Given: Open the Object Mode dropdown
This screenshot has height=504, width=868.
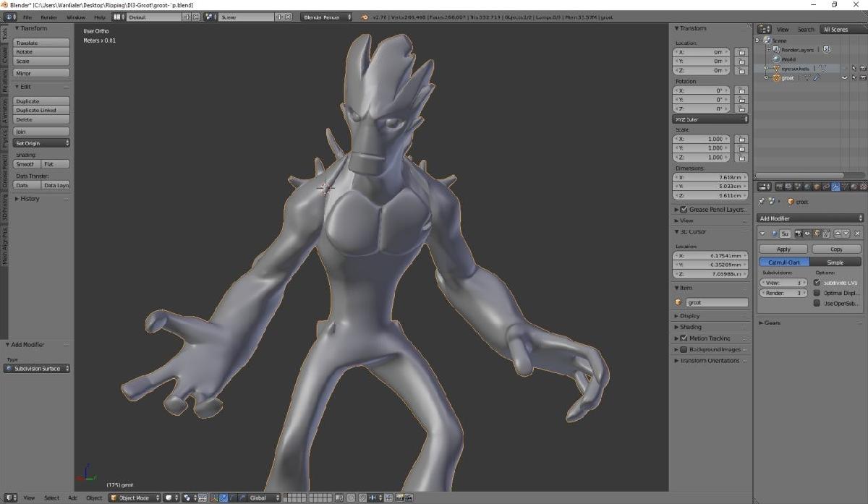Looking at the screenshot, I should (x=134, y=497).
